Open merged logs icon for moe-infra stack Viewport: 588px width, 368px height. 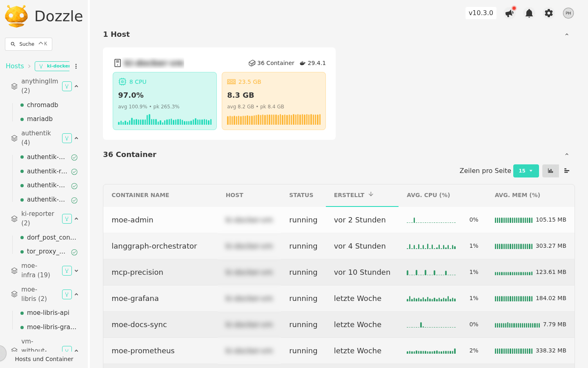tap(67, 271)
